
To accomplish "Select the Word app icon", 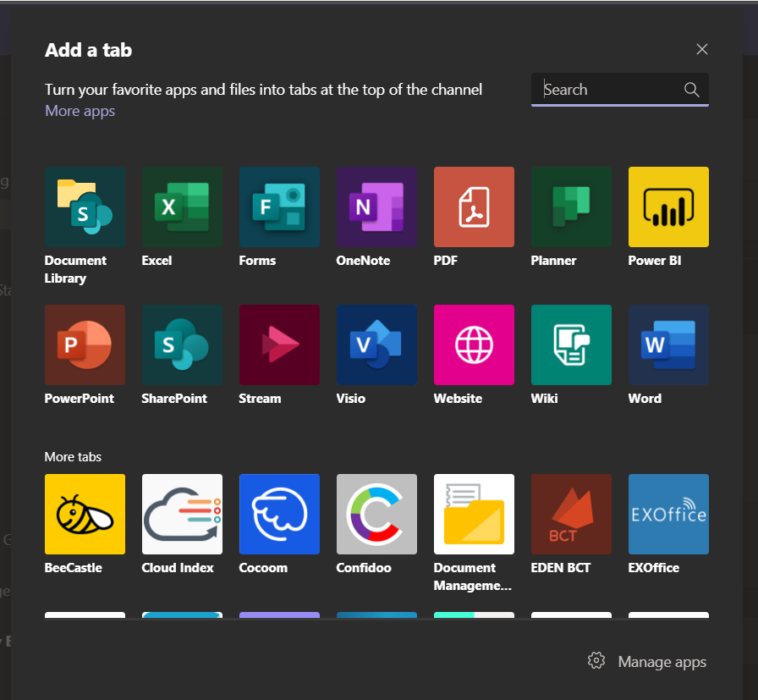I will coord(668,344).
